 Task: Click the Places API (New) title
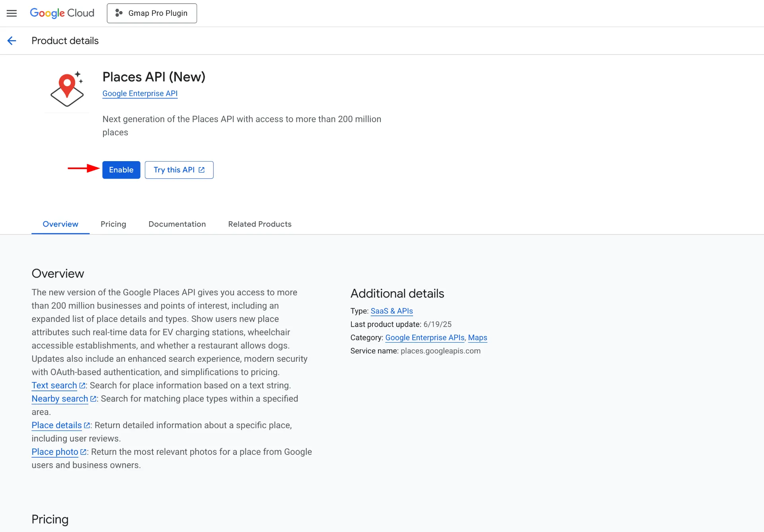(x=154, y=77)
